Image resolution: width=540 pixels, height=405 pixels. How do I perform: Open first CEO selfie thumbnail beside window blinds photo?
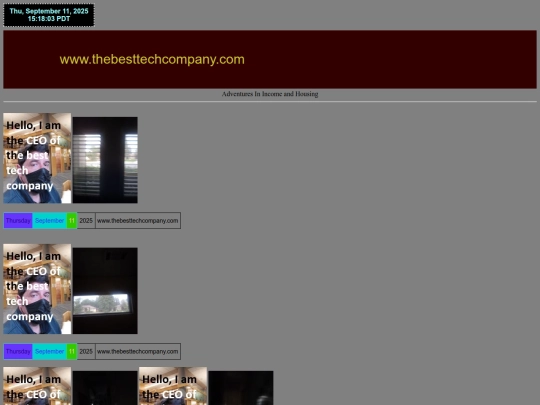click(x=37, y=158)
